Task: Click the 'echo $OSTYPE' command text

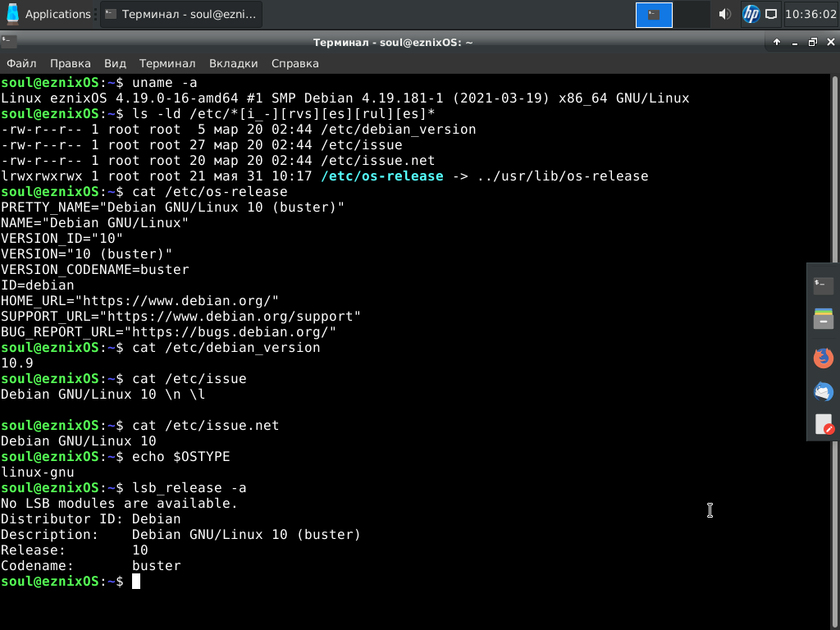Action: (181, 457)
